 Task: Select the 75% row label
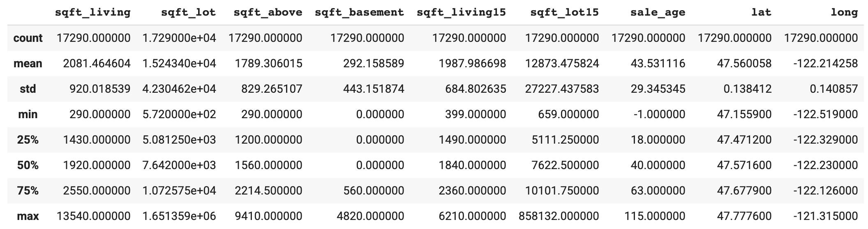[x=28, y=191]
